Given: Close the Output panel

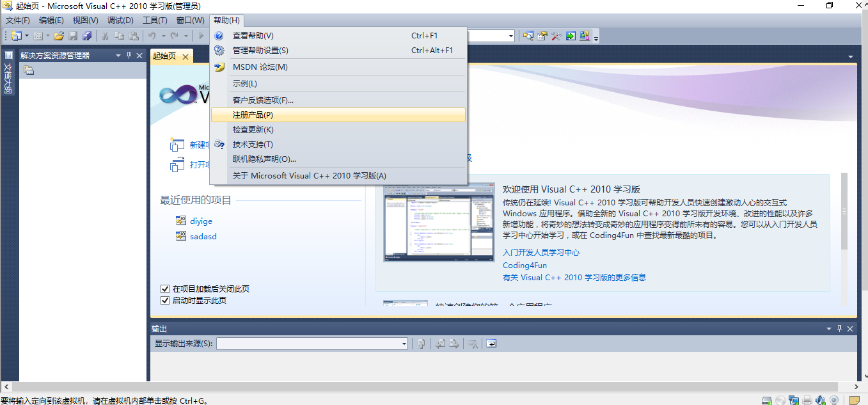Looking at the screenshot, I should tap(850, 328).
